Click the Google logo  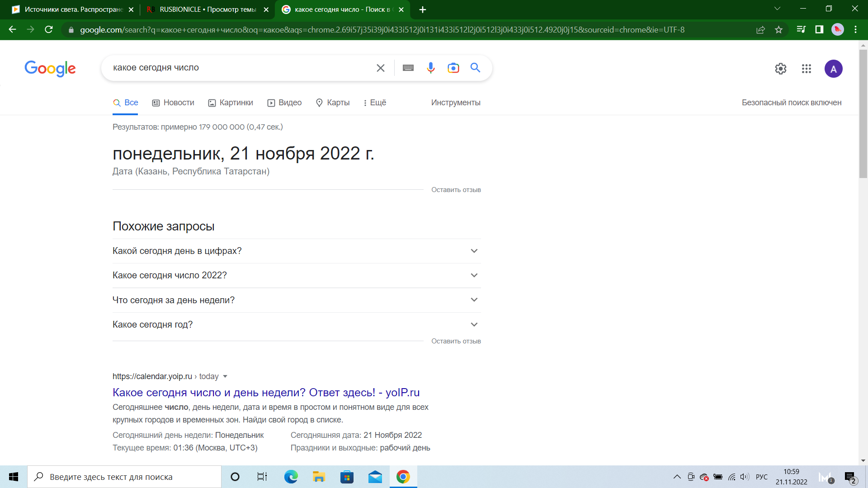pyautogui.click(x=50, y=68)
